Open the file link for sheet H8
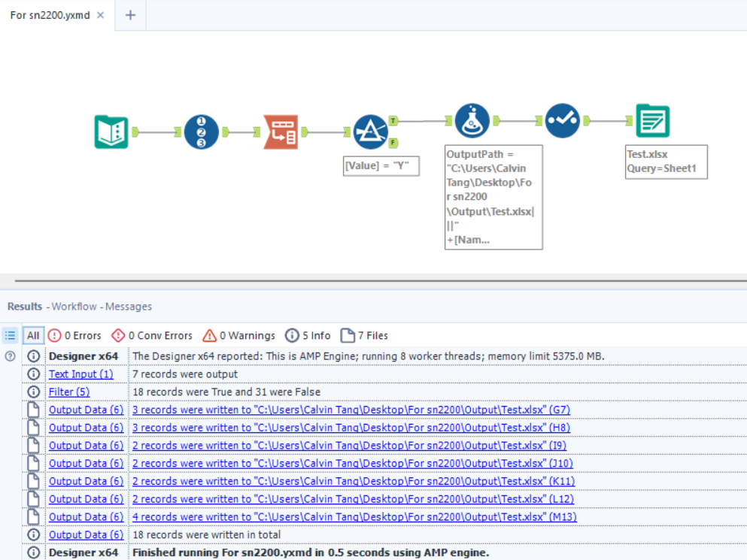This screenshot has height=560, width=747. tap(351, 428)
